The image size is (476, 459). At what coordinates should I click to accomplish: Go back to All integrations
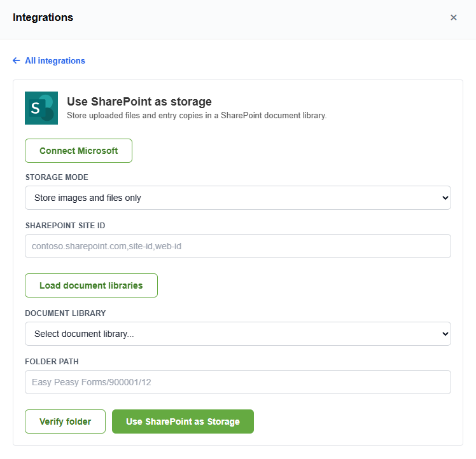[49, 60]
